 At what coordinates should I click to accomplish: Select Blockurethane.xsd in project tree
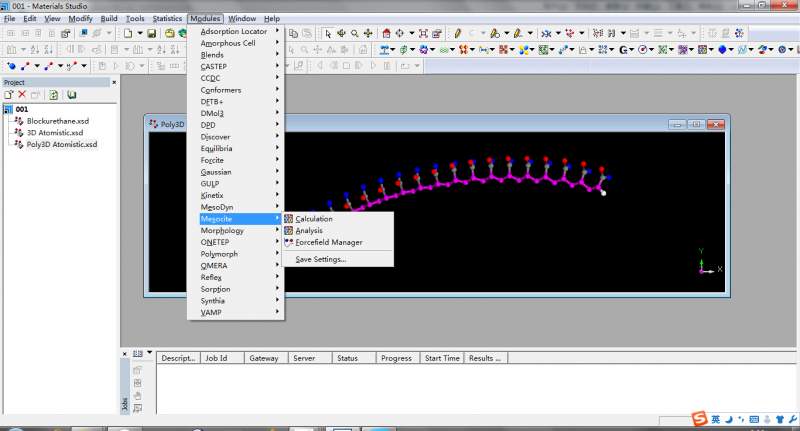point(58,121)
